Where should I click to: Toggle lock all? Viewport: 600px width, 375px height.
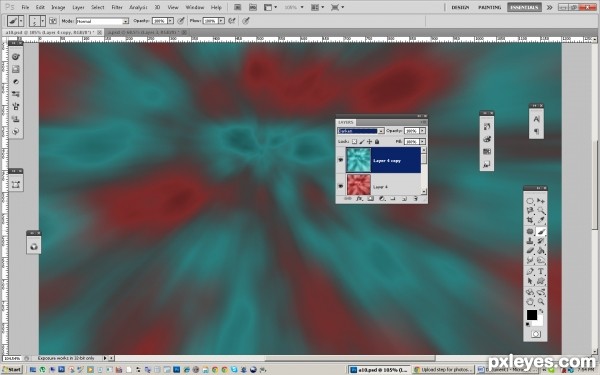point(377,142)
